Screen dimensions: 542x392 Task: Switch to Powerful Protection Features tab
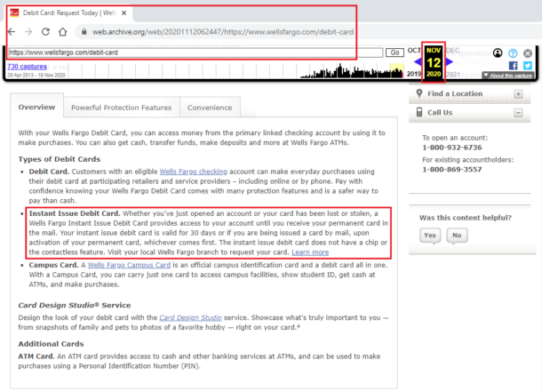point(121,108)
